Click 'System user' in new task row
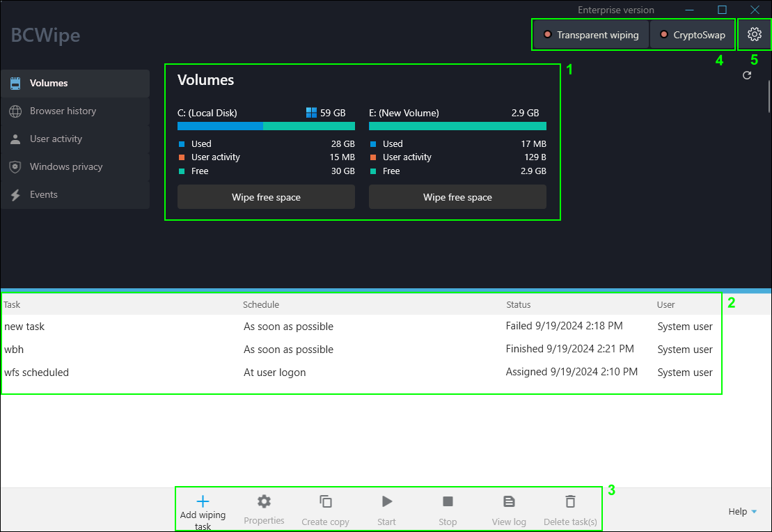 pos(685,326)
